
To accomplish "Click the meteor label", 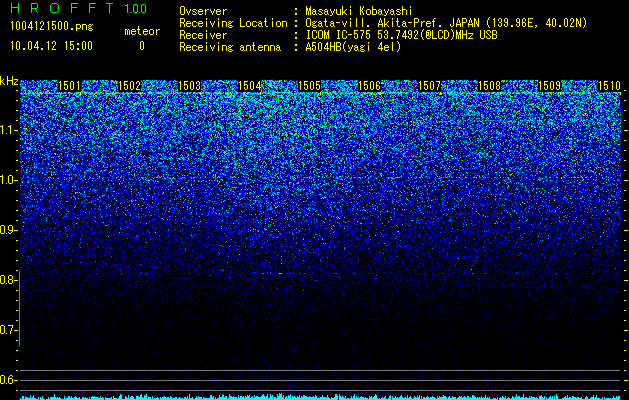I will pyautogui.click(x=142, y=31).
